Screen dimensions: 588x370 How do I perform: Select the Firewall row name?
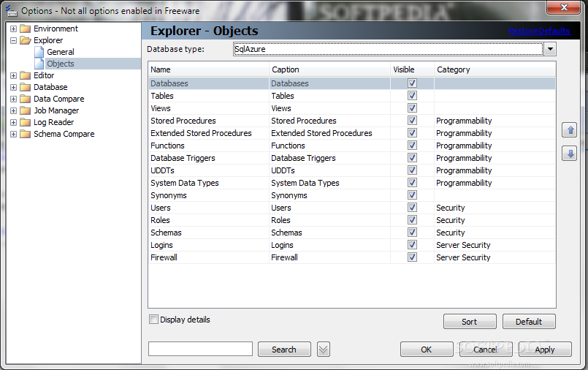coord(164,257)
